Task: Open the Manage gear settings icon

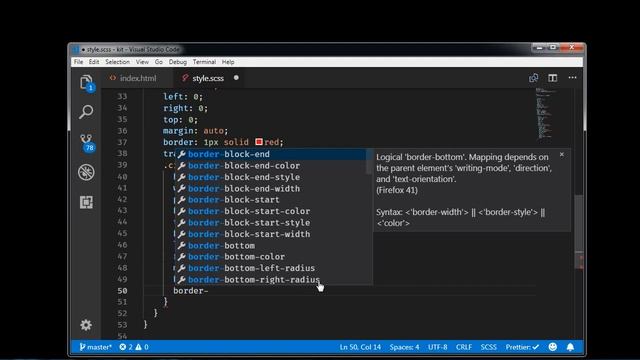Action: click(86, 325)
